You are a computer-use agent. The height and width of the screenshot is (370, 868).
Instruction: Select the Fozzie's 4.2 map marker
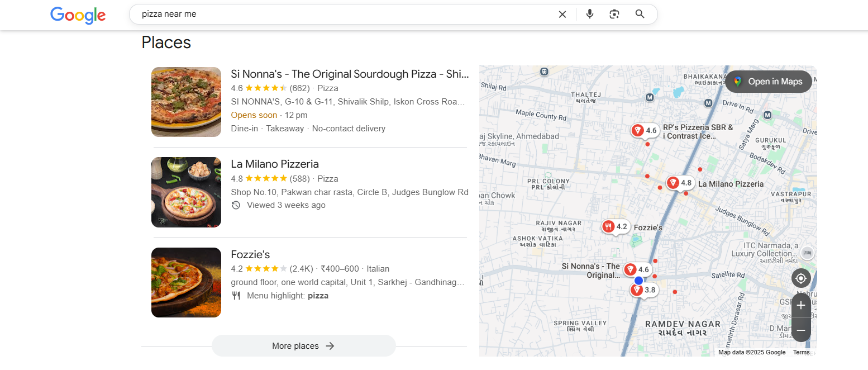[616, 226]
